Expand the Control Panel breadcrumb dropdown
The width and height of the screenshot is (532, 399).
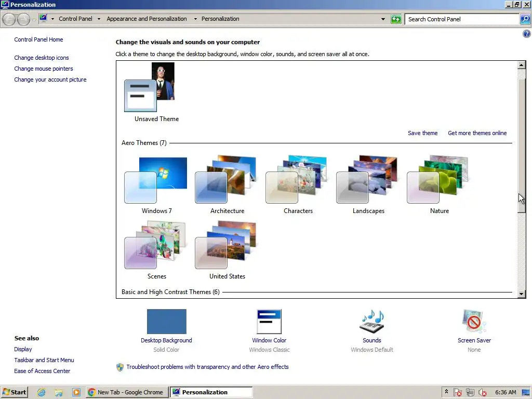coord(99,19)
